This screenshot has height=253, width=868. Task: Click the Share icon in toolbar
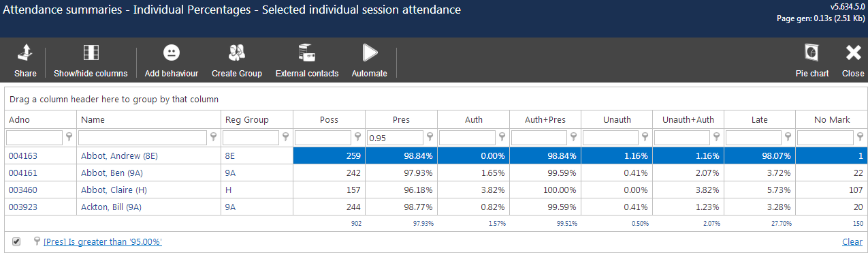(25, 53)
